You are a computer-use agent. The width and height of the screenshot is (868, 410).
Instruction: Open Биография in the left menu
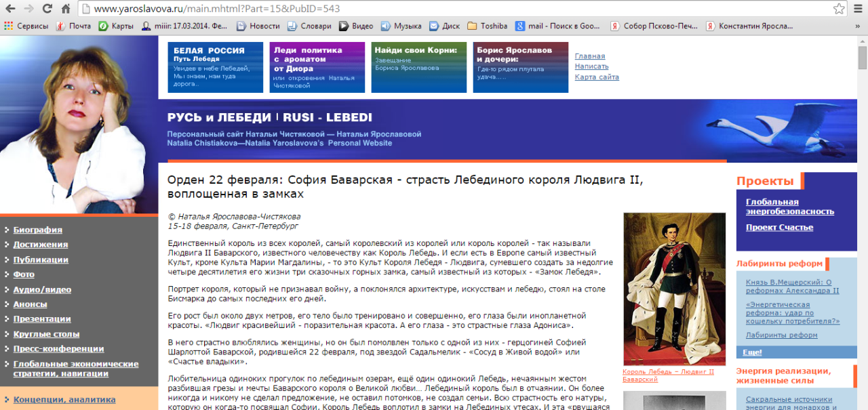click(x=38, y=230)
